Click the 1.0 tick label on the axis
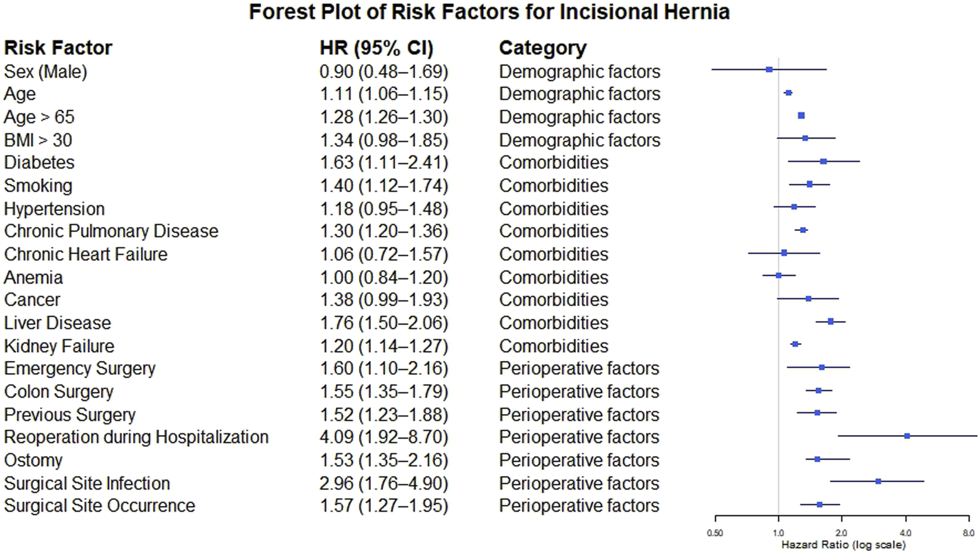The height and width of the screenshot is (554, 980). (x=778, y=533)
